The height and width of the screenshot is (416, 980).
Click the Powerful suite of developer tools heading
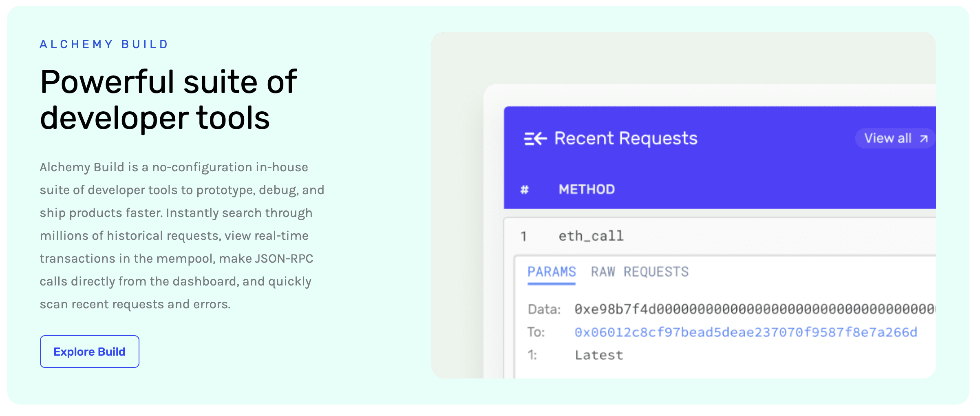(x=168, y=100)
